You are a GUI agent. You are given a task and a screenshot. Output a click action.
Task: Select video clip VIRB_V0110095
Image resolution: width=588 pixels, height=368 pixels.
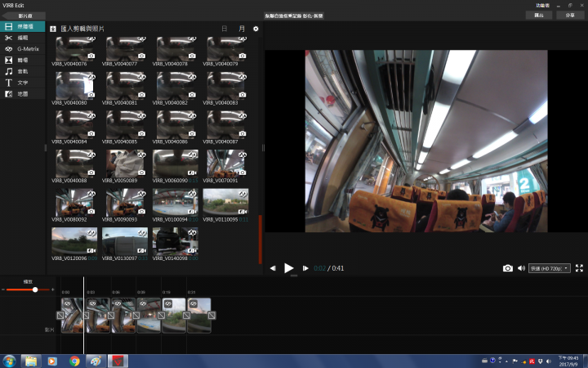(x=225, y=203)
